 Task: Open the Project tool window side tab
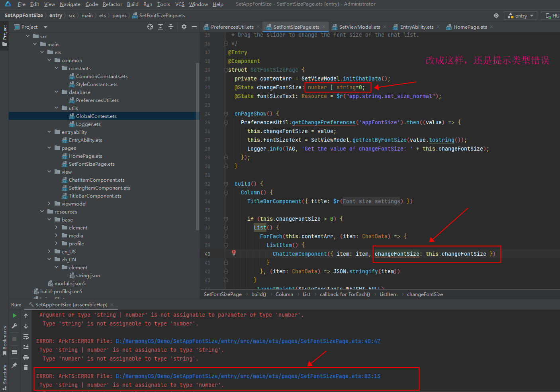[x=4, y=35]
